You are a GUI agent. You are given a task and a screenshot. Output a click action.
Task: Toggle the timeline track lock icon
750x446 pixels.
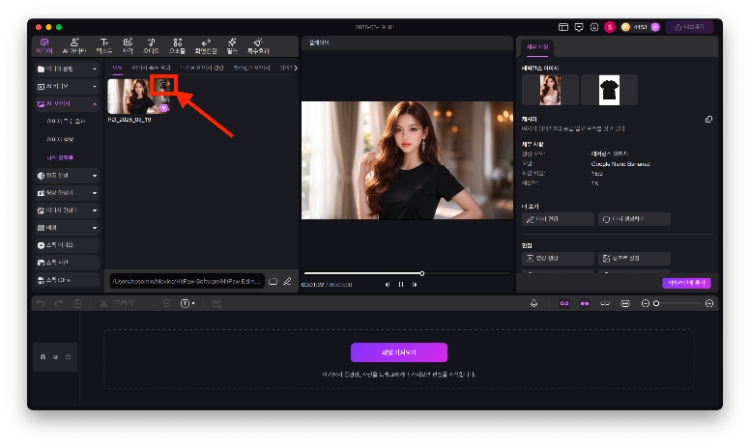pyautogui.click(x=42, y=356)
